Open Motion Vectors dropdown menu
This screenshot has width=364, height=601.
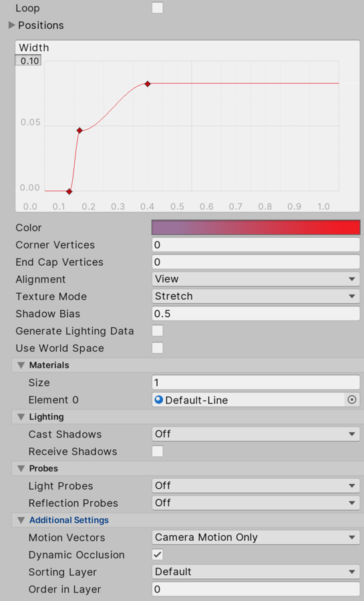[256, 538]
